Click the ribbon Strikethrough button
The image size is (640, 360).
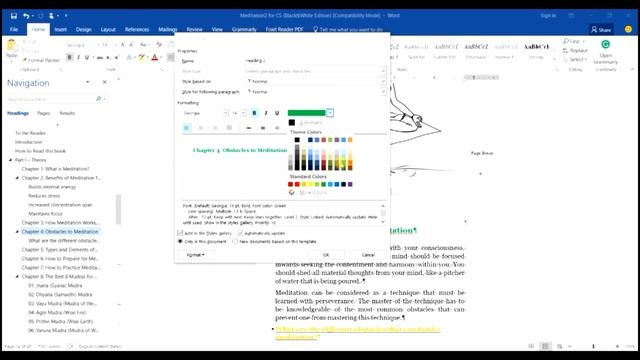coord(100,58)
